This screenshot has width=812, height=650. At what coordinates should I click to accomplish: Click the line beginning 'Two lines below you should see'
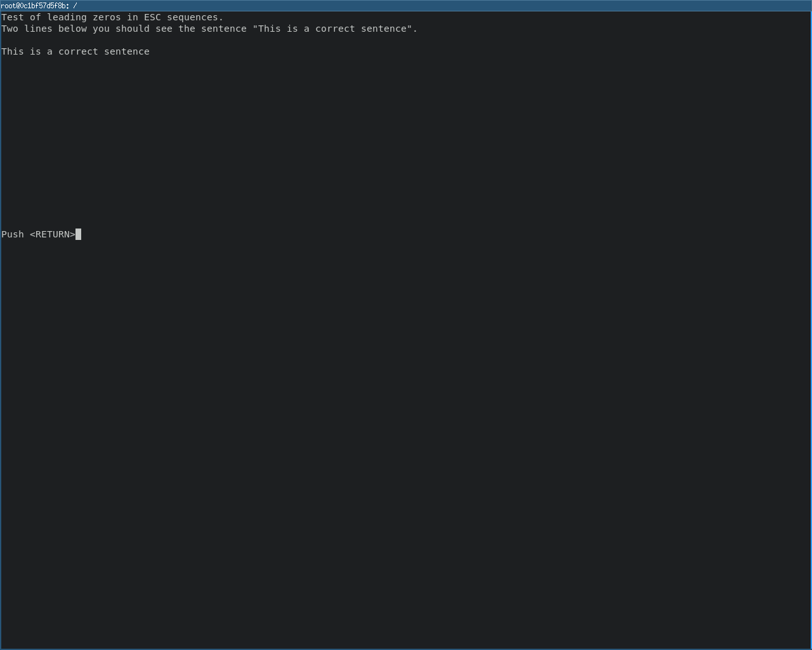[x=209, y=29]
